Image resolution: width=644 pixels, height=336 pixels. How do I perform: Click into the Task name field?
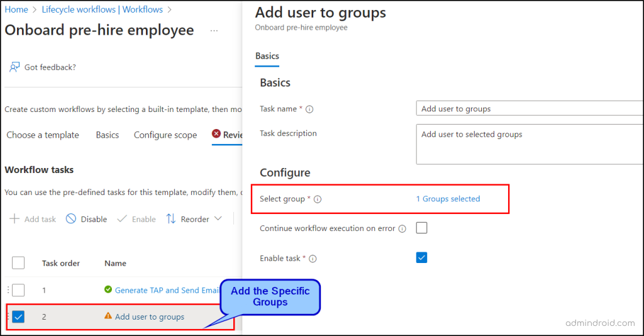pyautogui.click(x=528, y=109)
